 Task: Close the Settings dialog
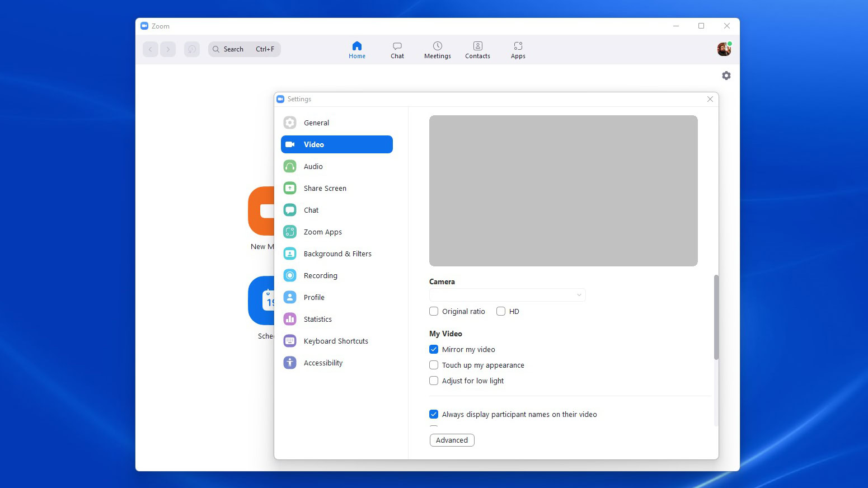[x=710, y=99]
